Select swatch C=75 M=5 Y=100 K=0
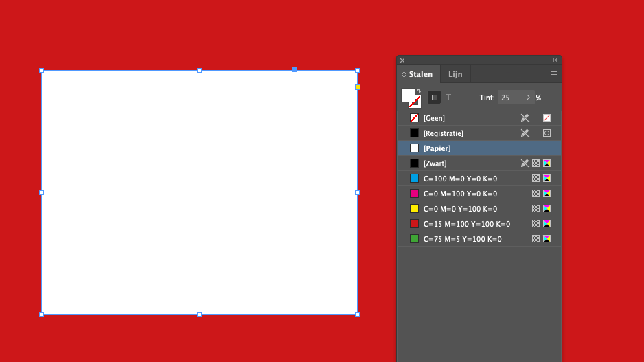The width and height of the screenshot is (644, 362). [x=479, y=239]
